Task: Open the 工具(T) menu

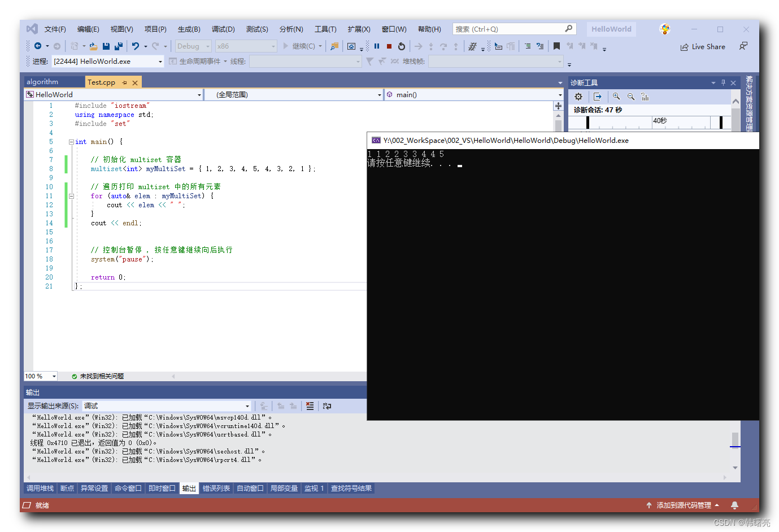Action: coord(325,29)
